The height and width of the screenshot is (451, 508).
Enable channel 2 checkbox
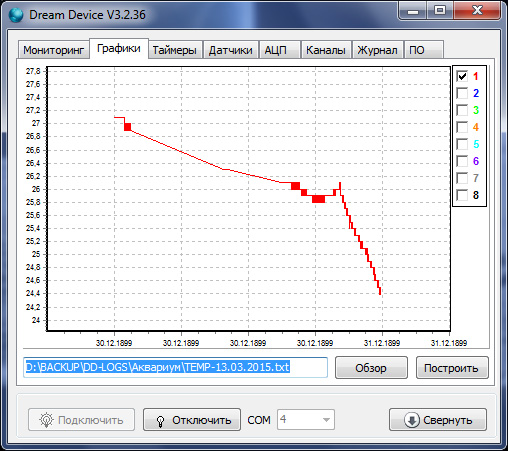pyautogui.click(x=462, y=93)
